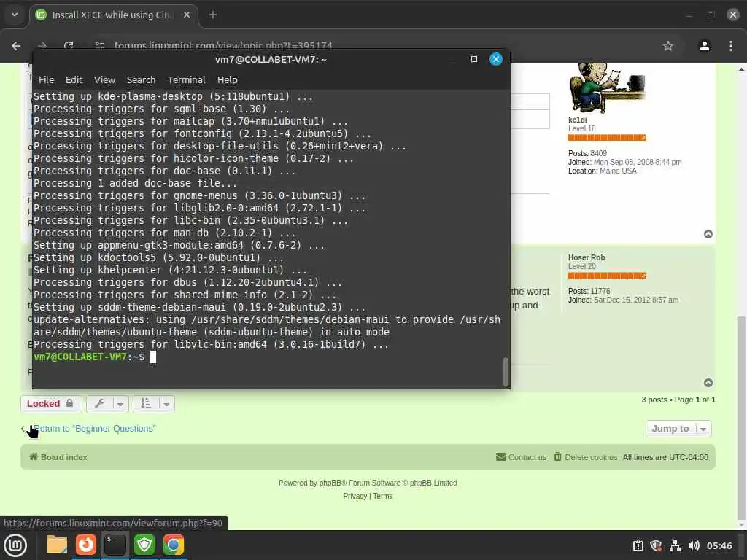Jump to top from kc1di's post
Screen dimensions: 747x560
tap(708, 234)
